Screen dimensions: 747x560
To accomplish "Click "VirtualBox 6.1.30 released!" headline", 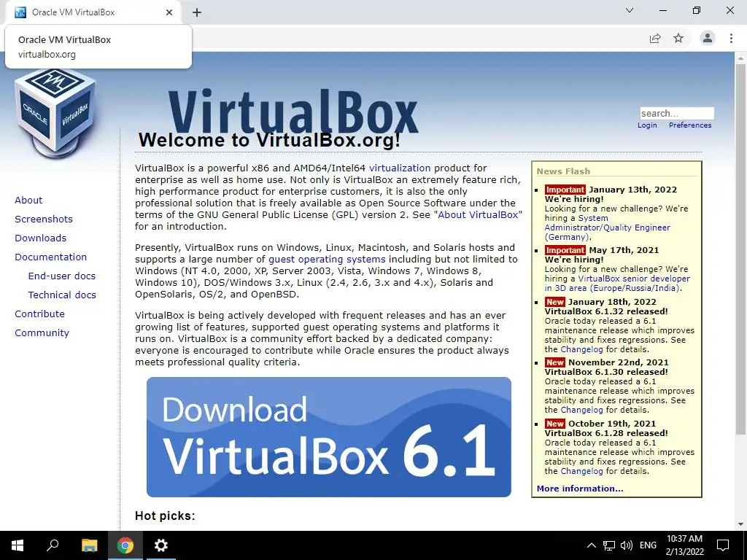I will click(606, 372).
